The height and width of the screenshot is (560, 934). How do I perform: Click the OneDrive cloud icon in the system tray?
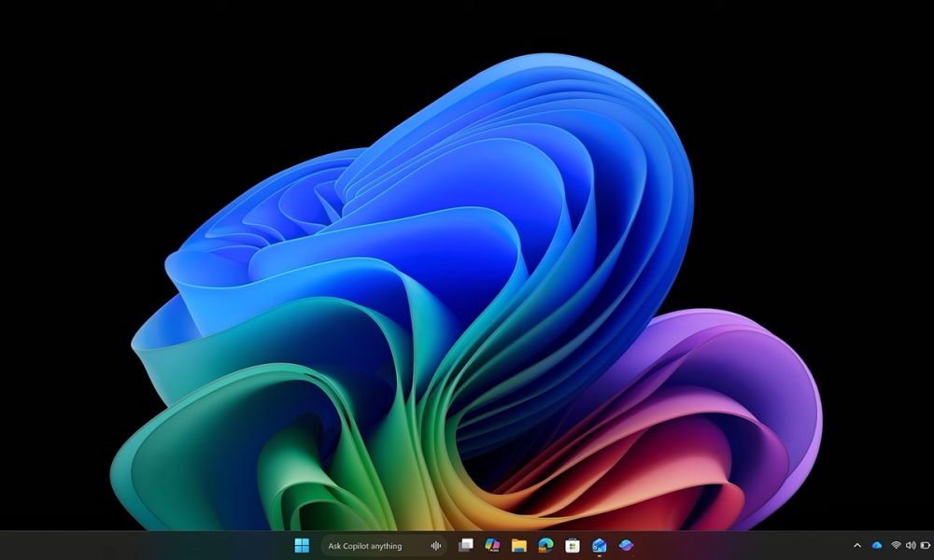pos(875,546)
